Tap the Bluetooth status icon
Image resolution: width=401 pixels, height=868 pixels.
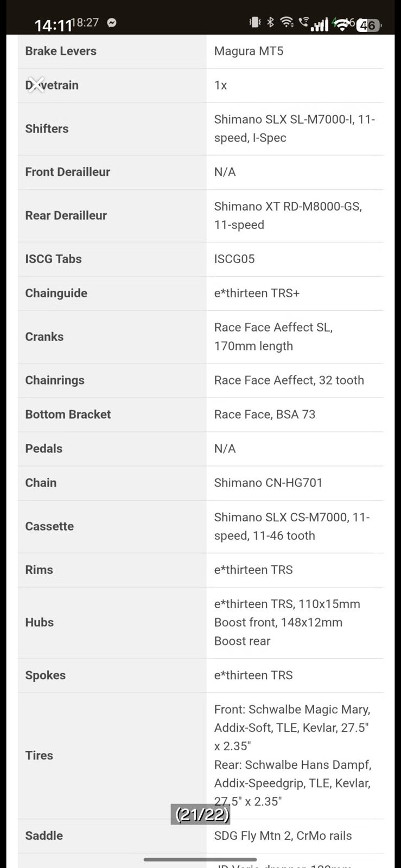(x=271, y=22)
